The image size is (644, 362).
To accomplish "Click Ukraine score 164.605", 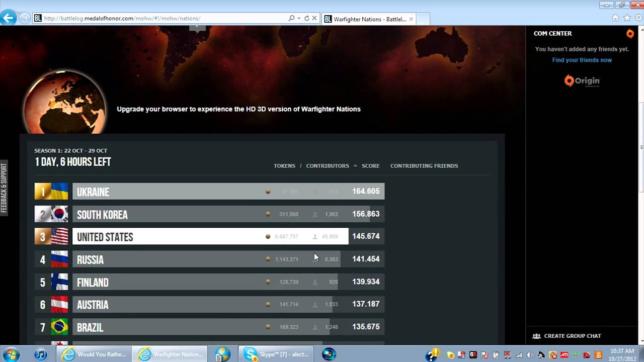I will point(366,192).
